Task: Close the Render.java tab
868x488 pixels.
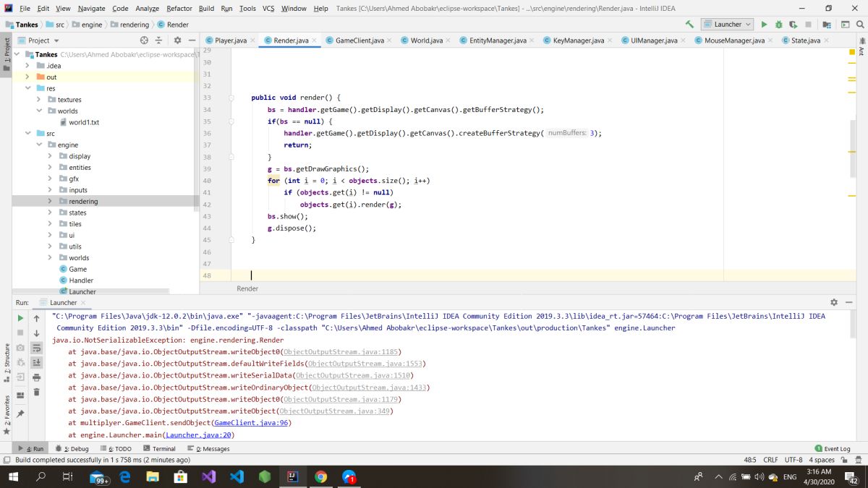Action: click(x=314, y=40)
